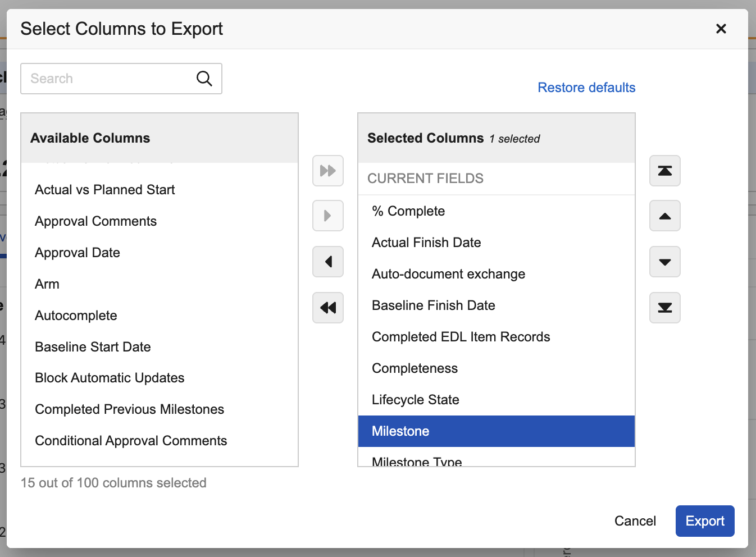Move Milestone to bottom of list
The image size is (756, 557).
tap(665, 308)
